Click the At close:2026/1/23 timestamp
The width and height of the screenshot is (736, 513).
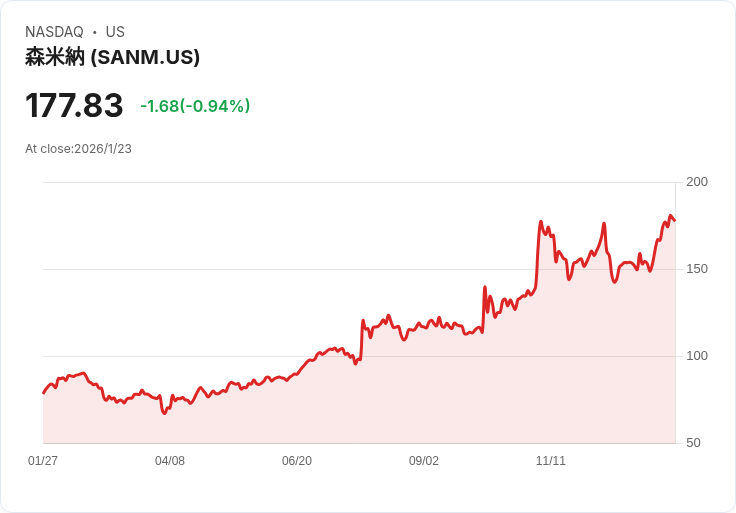[78, 149]
